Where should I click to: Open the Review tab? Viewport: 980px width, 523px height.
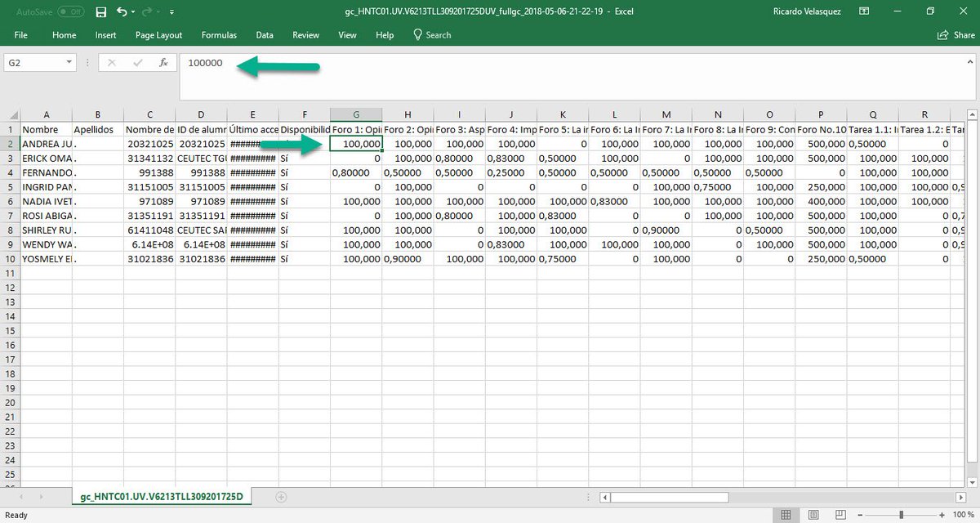pos(306,35)
